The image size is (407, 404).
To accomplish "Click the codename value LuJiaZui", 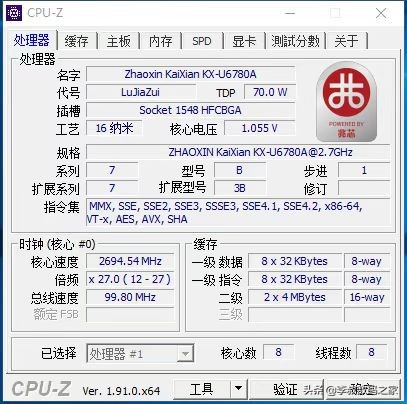I will (x=141, y=92).
